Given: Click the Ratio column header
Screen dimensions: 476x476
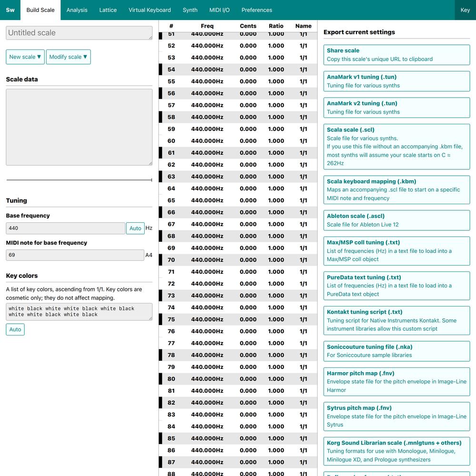Looking at the screenshot, I should 276,26.
